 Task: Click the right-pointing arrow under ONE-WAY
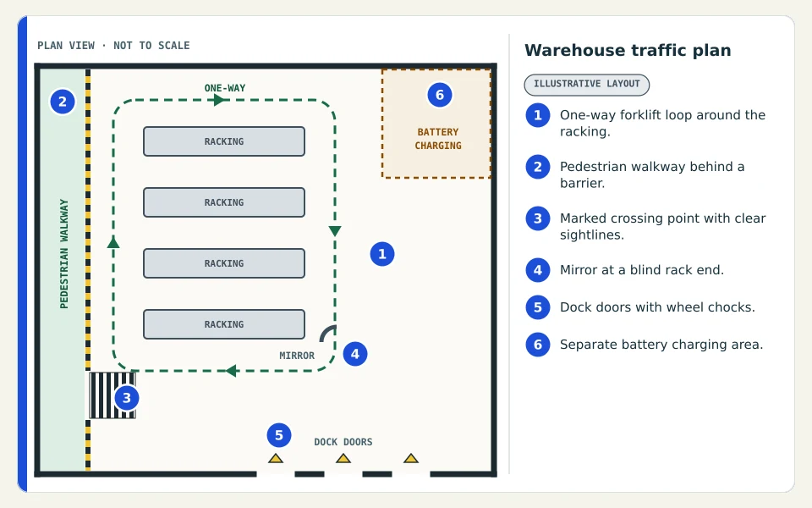[220, 100]
